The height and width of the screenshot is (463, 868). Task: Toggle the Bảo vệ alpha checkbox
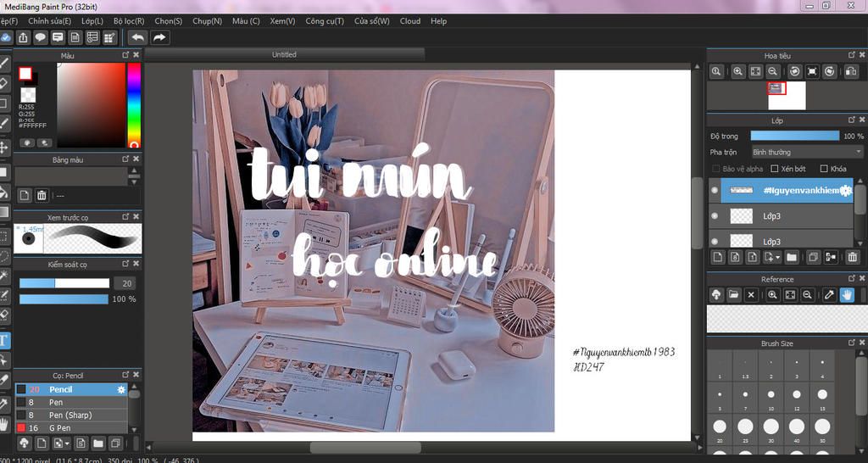click(715, 169)
